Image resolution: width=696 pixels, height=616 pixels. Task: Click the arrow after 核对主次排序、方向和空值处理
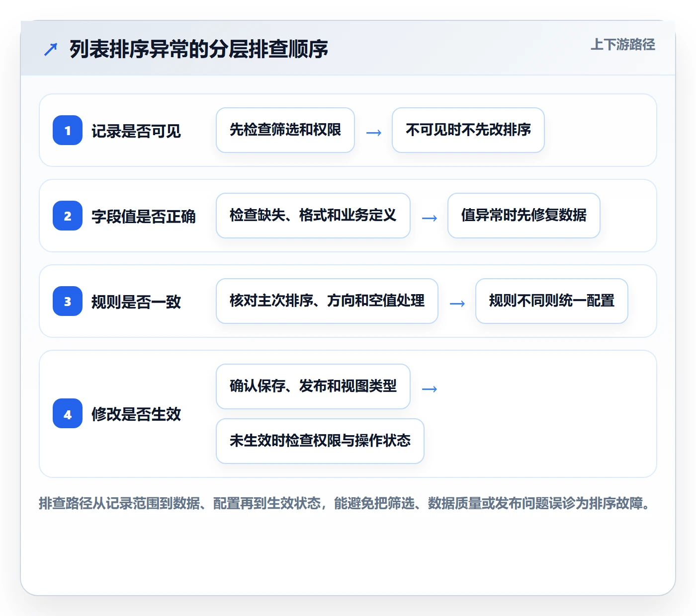[x=457, y=304]
